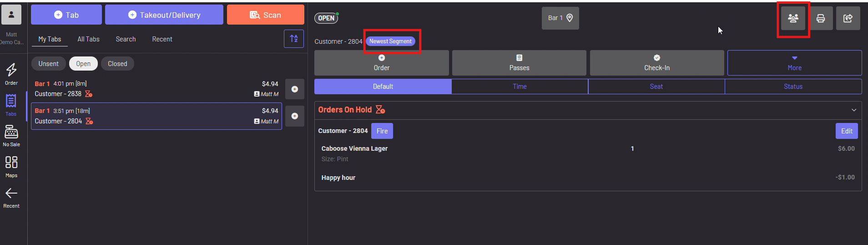Switch to the All Tabs tab
This screenshot has height=245, width=868.
pyautogui.click(x=88, y=39)
